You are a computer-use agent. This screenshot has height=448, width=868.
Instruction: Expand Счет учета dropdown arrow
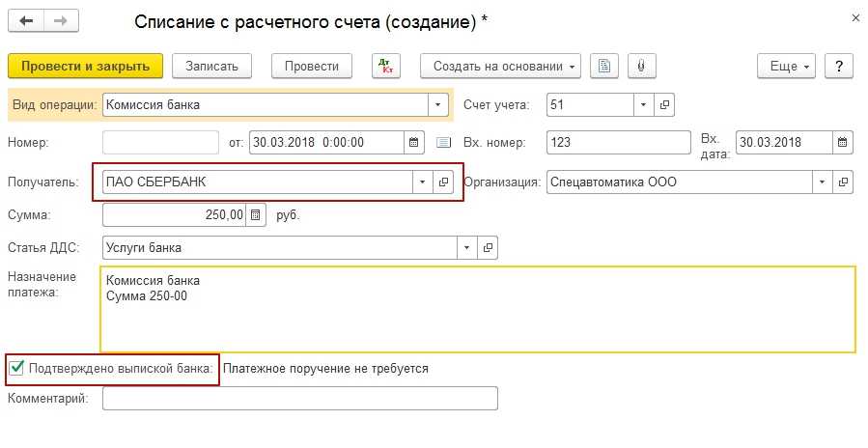(x=643, y=104)
